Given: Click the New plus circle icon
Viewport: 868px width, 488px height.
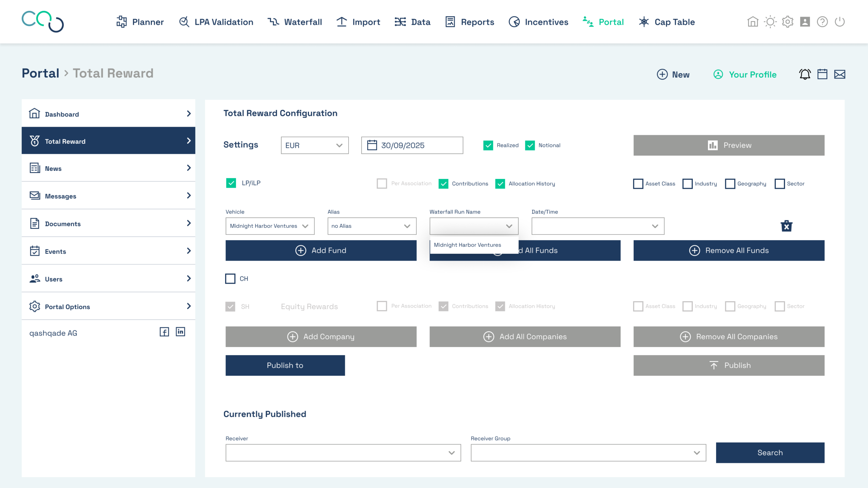Looking at the screenshot, I should click(662, 74).
